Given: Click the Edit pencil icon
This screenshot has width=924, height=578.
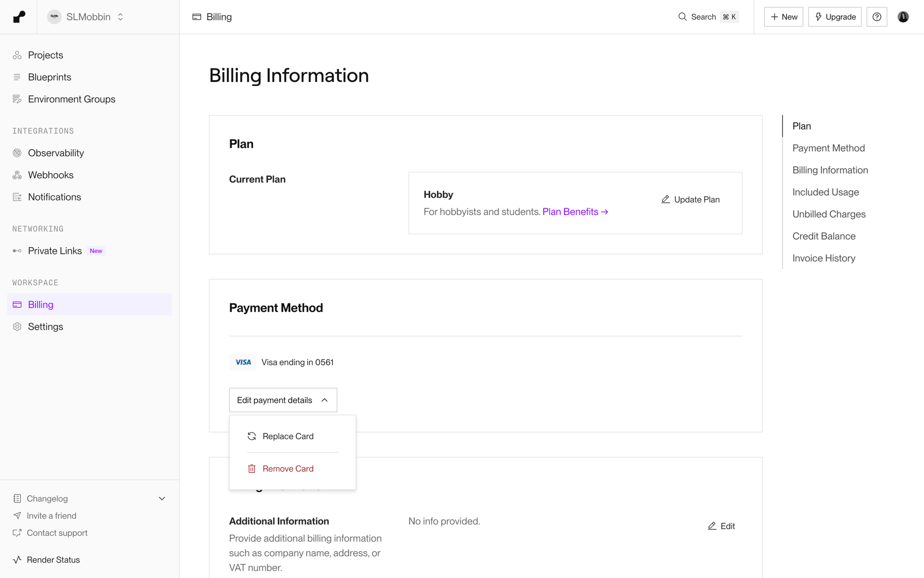Looking at the screenshot, I should coord(712,526).
